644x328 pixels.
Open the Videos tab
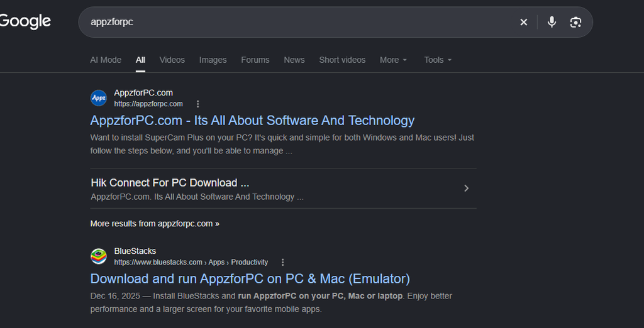(172, 60)
